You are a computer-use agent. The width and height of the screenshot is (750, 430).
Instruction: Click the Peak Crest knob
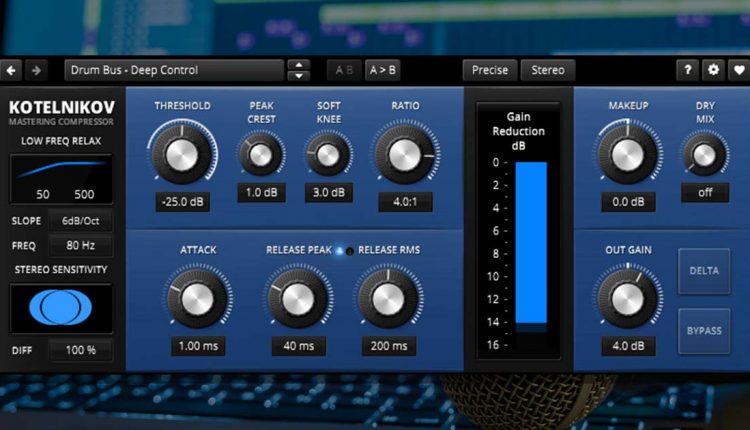point(261,154)
